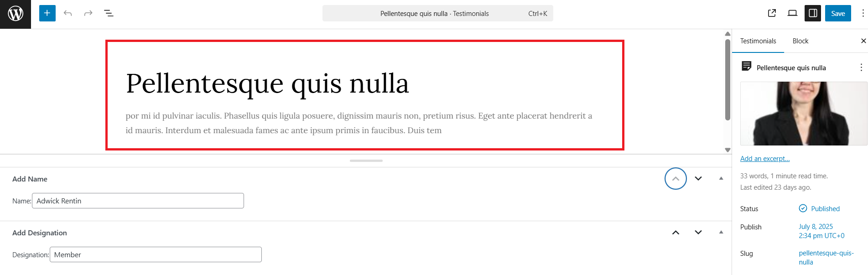The width and height of the screenshot is (868, 275).
Task: Click the Name input field
Action: click(x=138, y=201)
